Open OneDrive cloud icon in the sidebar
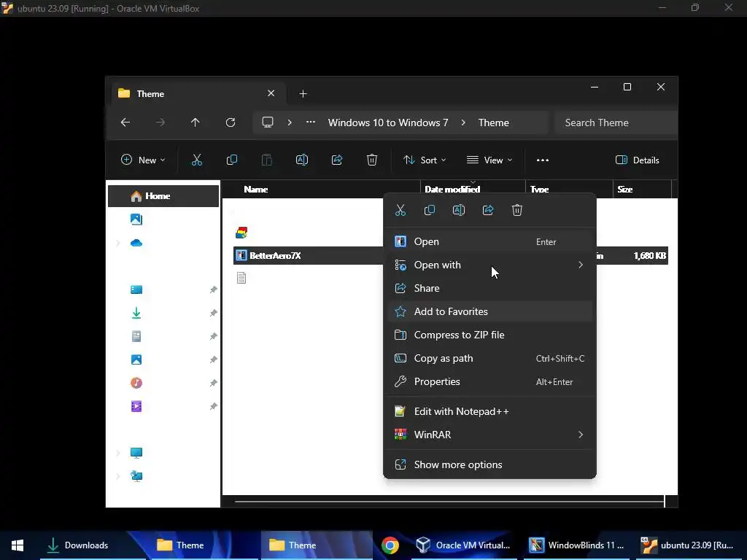The width and height of the screenshot is (747, 560). pyautogui.click(x=136, y=243)
